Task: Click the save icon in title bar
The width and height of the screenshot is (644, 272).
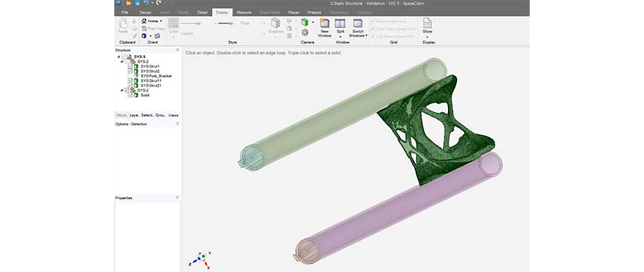Action: pos(138,3)
